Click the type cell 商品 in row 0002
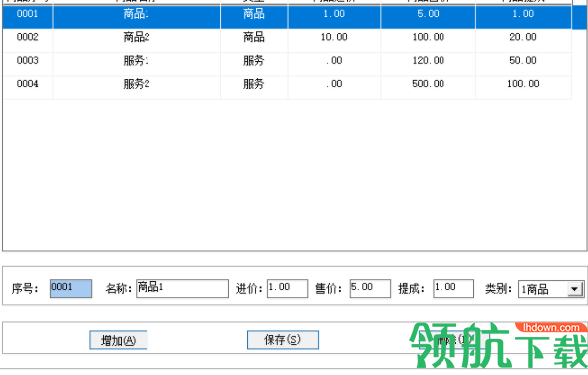588x375 pixels. [254, 40]
